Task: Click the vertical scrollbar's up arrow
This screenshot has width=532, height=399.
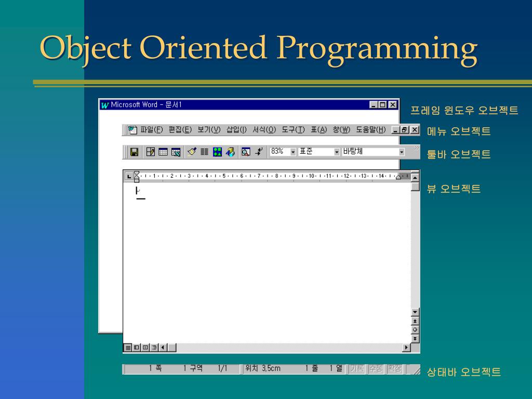Action: pyautogui.click(x=415, y=178)
